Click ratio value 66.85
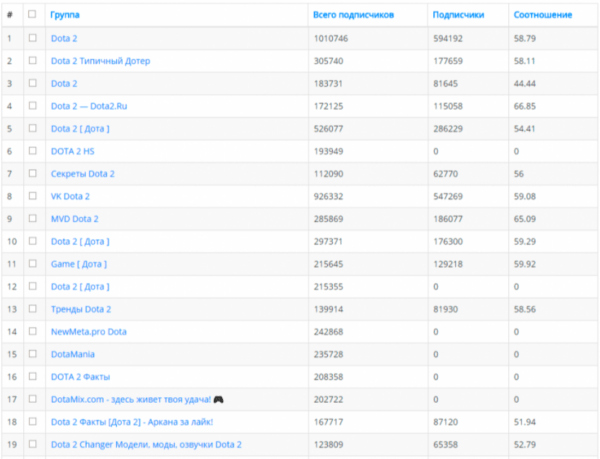This screenshot has height=459, width=600. coord(525,106)
